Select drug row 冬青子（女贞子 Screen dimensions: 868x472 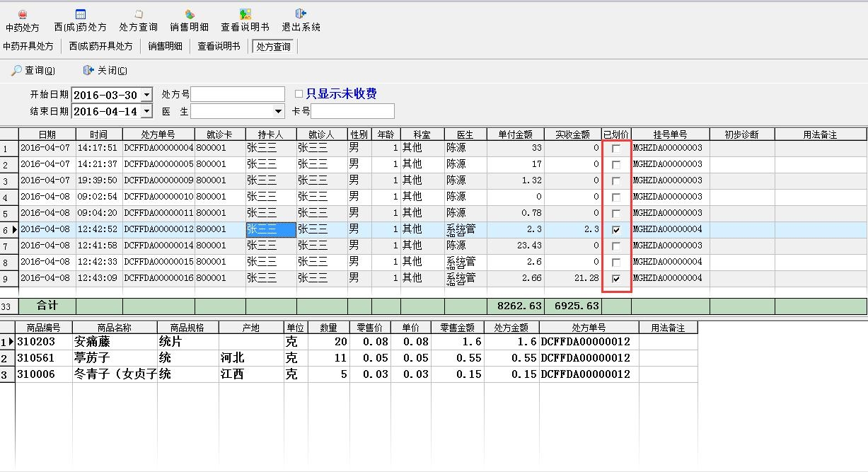pos(115,374)
